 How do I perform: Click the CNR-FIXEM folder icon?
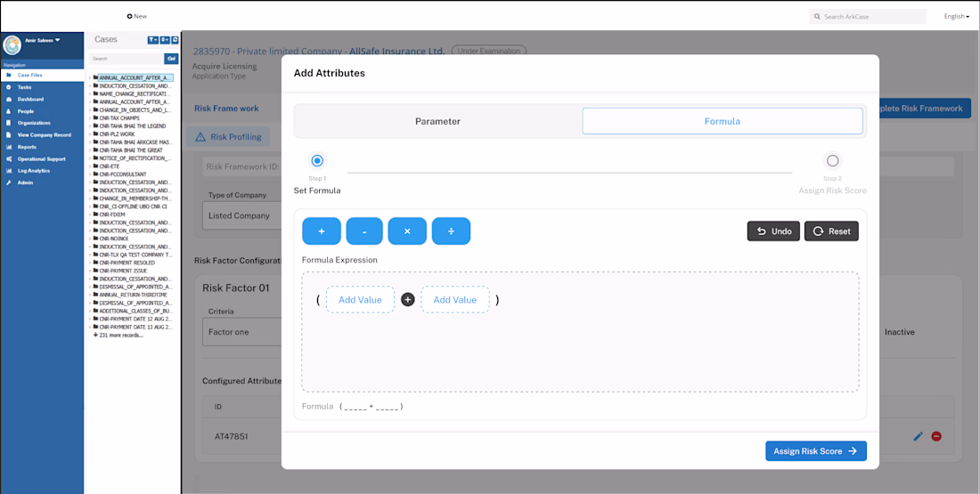click(x=95, y=215)
